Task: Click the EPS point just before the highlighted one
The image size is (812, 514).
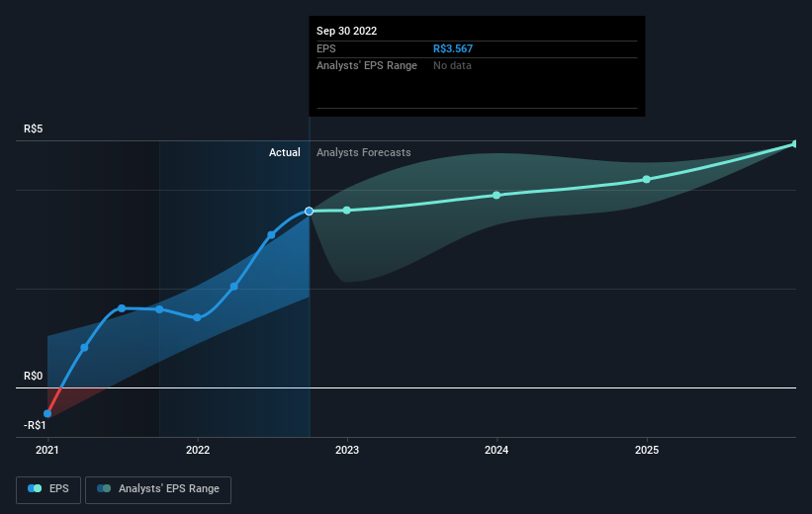Action: pos(271,235)
